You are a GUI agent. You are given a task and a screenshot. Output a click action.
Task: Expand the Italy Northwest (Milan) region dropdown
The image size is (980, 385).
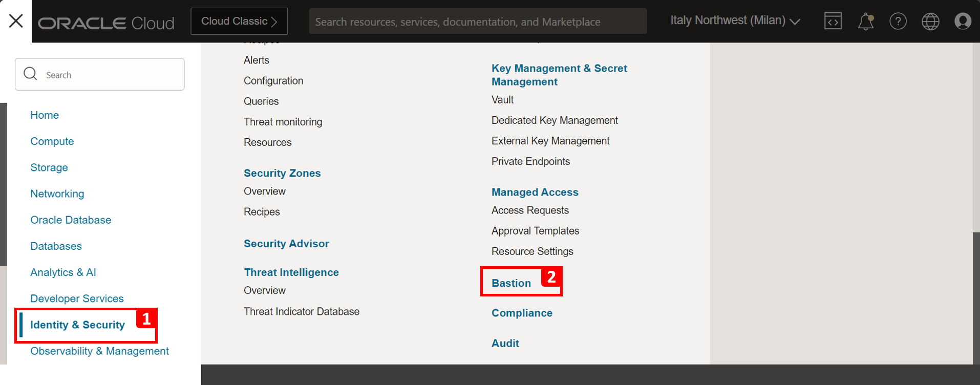point(735,20)
